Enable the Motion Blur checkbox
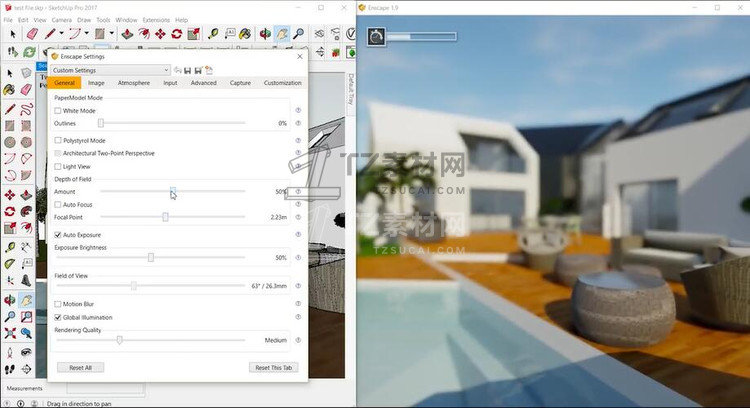Screen dimensions: 750x408 click(58, 304)
